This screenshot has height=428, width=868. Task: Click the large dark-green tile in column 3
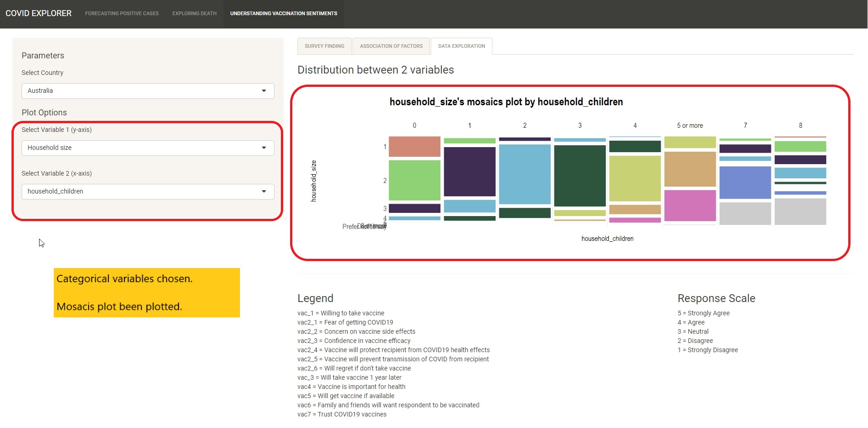(x=580, y=176)
